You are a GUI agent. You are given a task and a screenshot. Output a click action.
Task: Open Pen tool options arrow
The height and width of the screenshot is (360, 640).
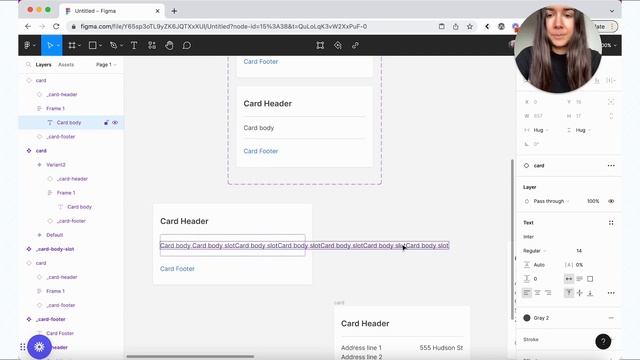point(121,46)
